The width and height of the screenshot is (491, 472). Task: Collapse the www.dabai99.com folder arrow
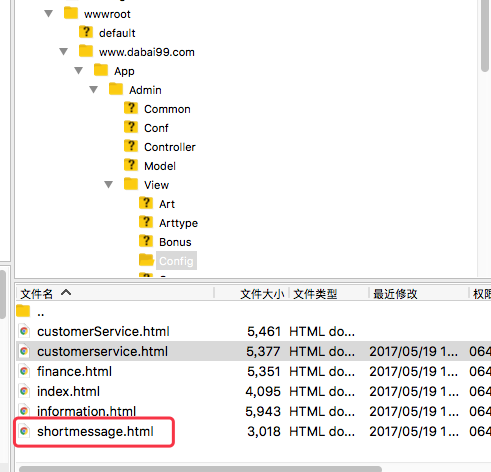click(x=64, y=52)
